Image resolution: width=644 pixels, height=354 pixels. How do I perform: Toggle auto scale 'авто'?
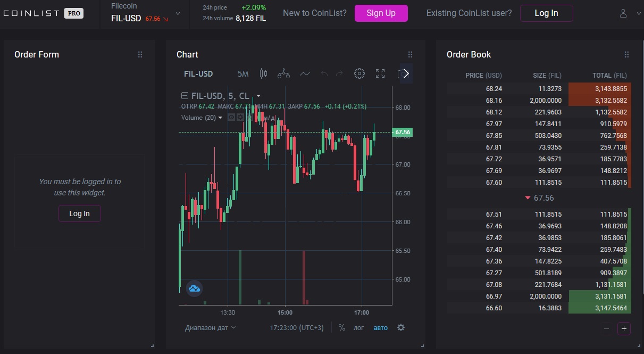click(381, 327)
